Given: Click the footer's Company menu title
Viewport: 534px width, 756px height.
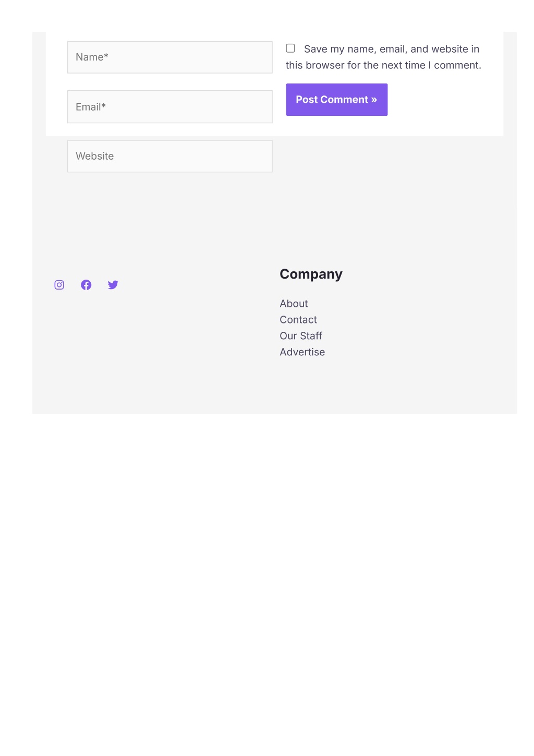Looking at the screenshot, I should click(x=311, y=274).
